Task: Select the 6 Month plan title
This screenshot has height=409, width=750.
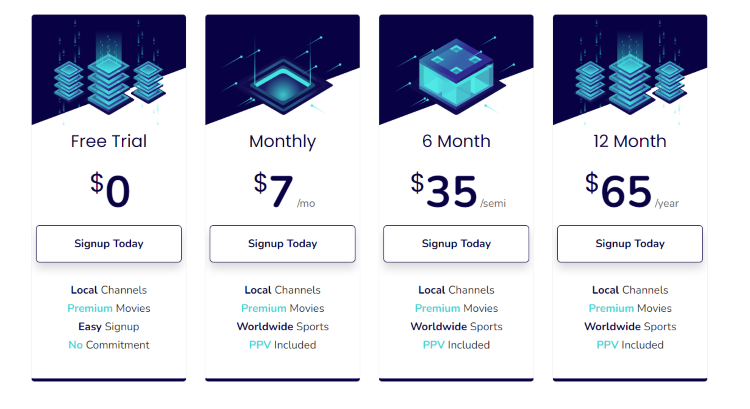Action: click(x=456, y=141)
